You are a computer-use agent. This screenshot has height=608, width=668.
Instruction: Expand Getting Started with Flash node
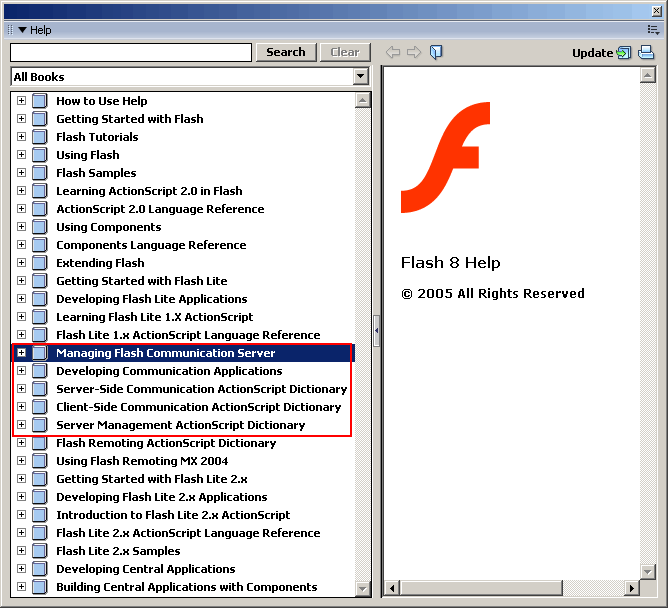[21, 118]
